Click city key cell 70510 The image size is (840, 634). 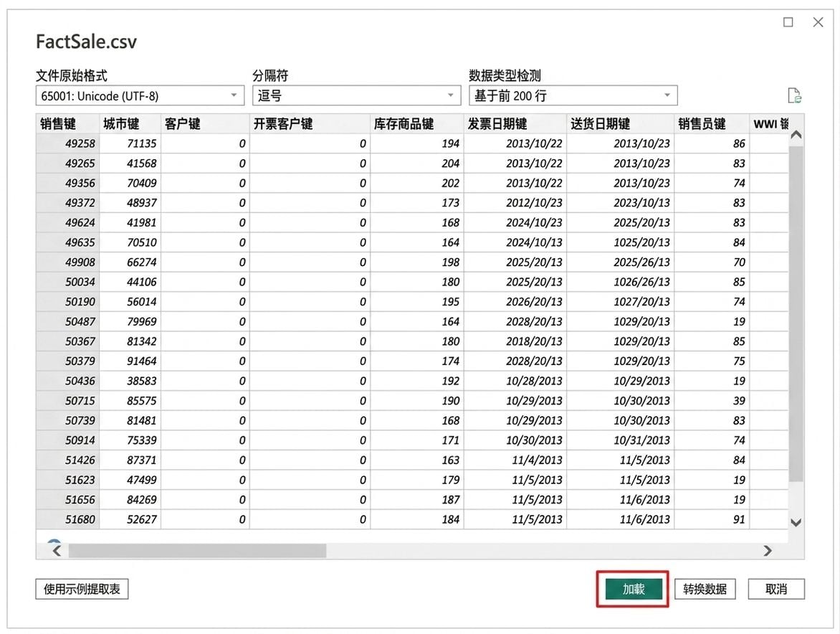tap(130, 243)
